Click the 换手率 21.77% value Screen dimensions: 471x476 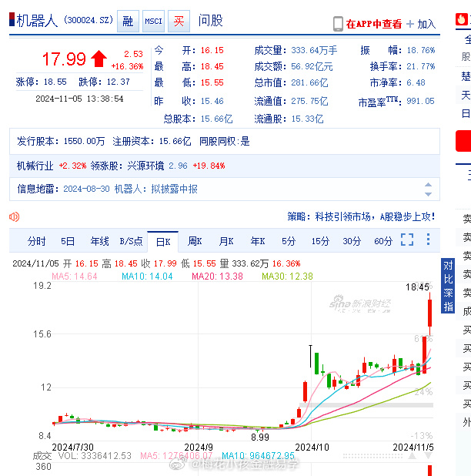[x=420, y=66]
